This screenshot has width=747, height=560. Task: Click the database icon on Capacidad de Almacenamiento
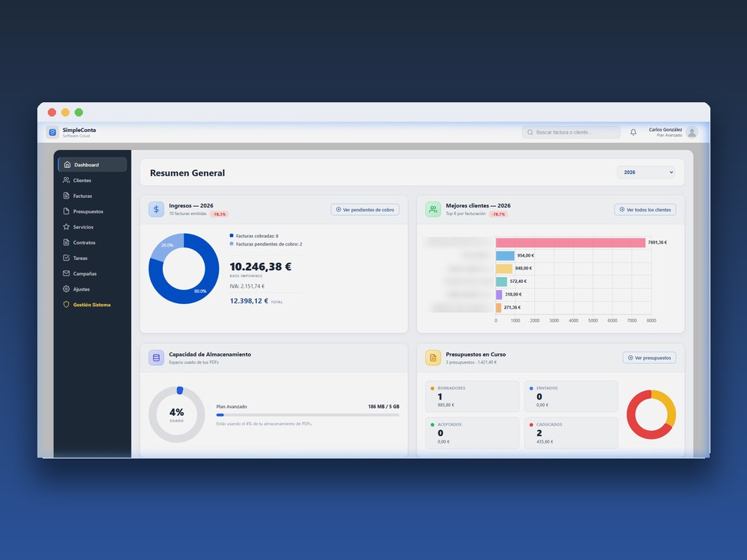(156, 358)
